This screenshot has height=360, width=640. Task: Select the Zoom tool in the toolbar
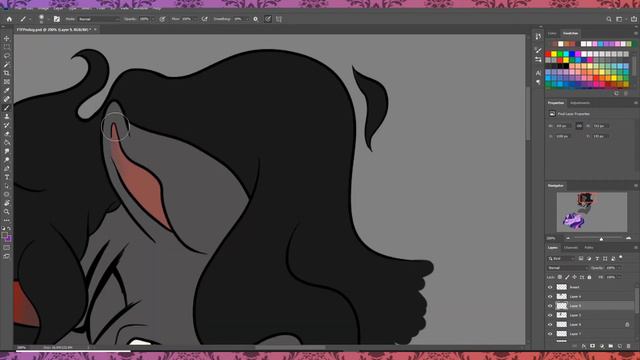pos(7,211)
